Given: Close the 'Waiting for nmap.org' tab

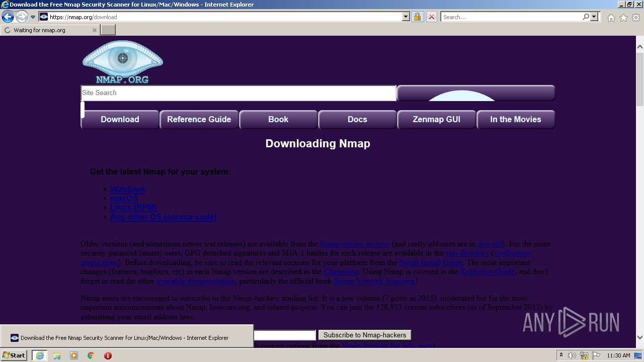Looking at the screenshot, I should click(94, 30).
